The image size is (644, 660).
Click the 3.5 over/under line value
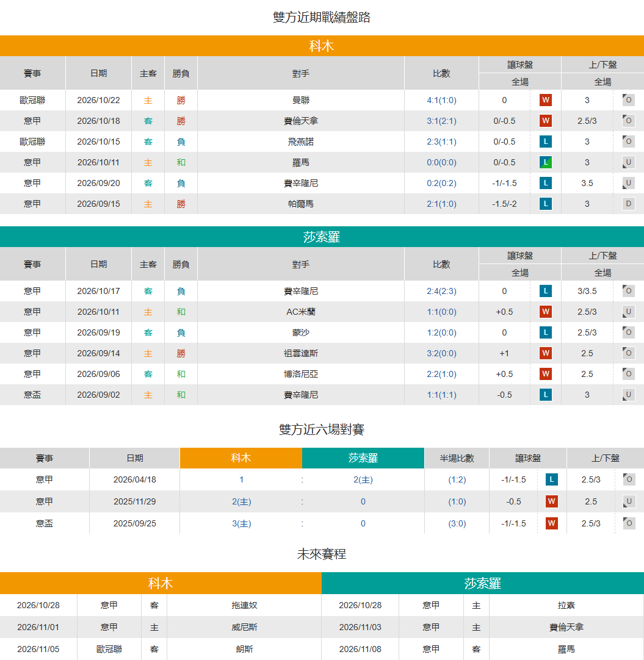click(587, 183)
